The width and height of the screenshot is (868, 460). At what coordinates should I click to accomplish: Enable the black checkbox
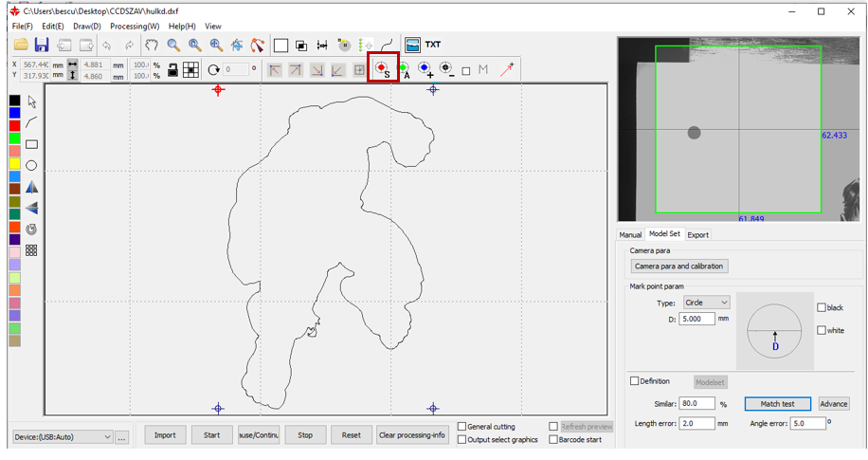pos(822,307)
